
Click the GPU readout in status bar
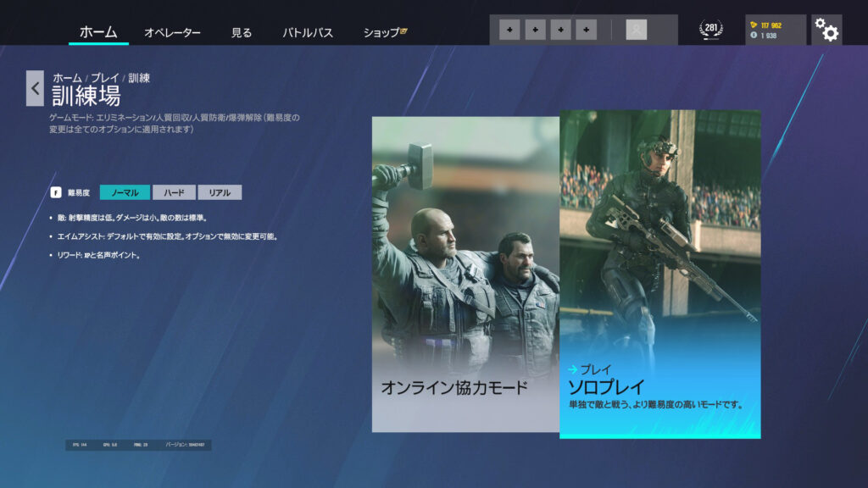110,445
